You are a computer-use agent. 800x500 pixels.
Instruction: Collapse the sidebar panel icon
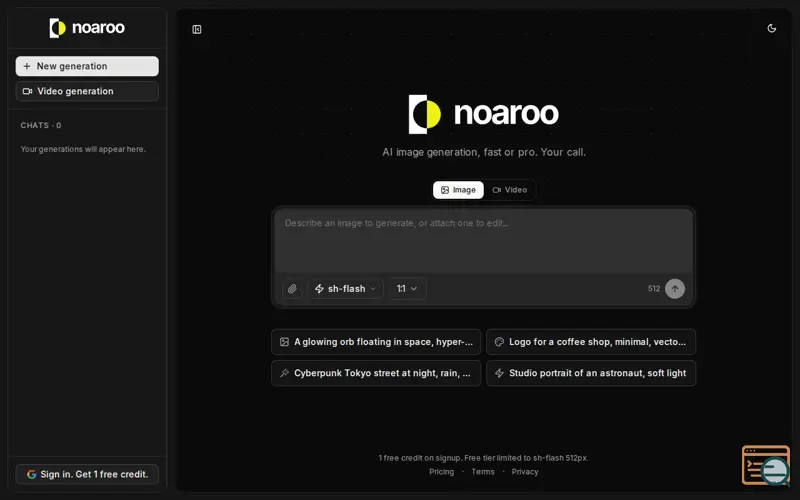click(197, 30)
